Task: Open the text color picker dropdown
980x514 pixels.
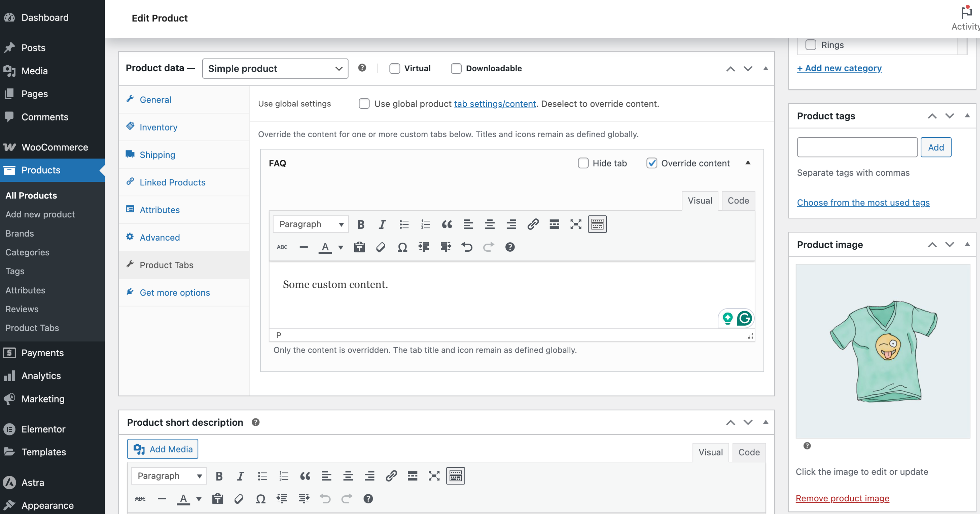Action: click(x=340, y=247)
